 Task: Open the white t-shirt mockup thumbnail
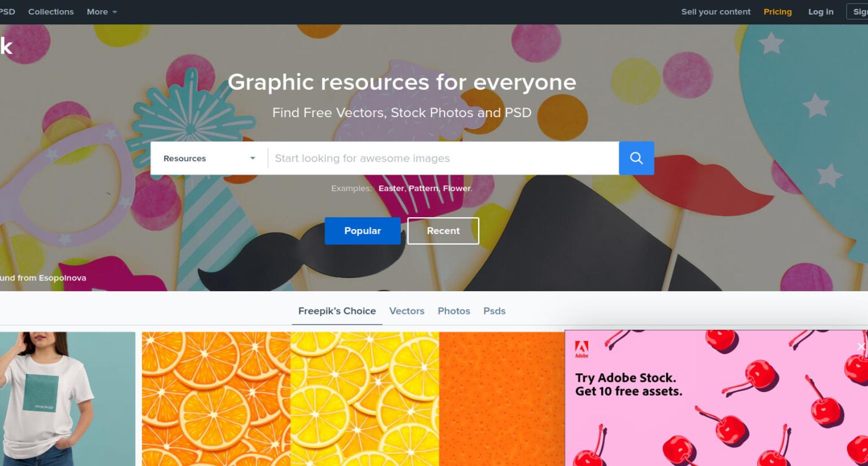tap(68, 399)
